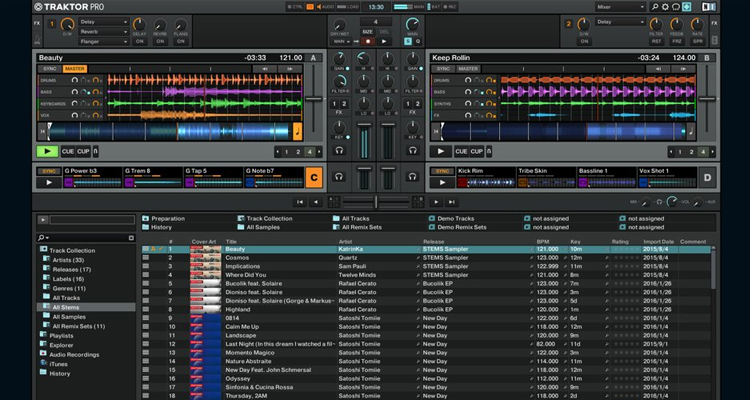Click the Deck C headphone cue icon
Viewport: 750px width, 400px height.
coord(339,177)
